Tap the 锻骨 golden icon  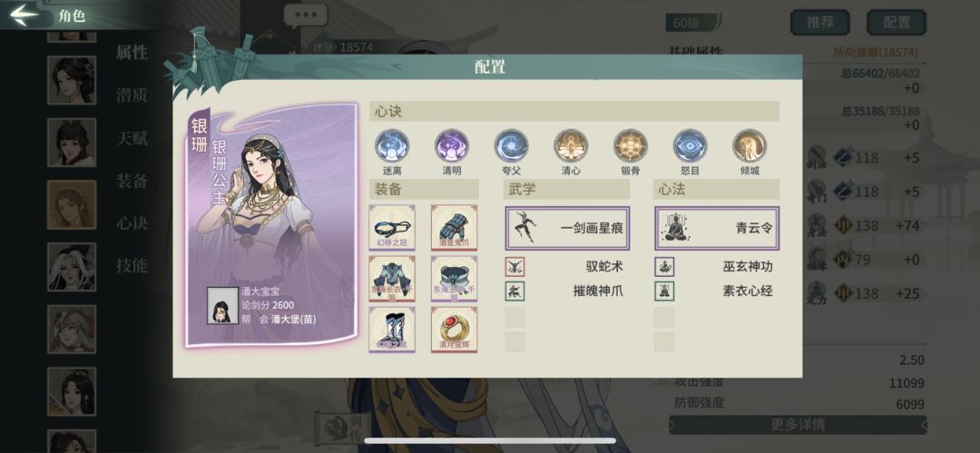(630, 146)
